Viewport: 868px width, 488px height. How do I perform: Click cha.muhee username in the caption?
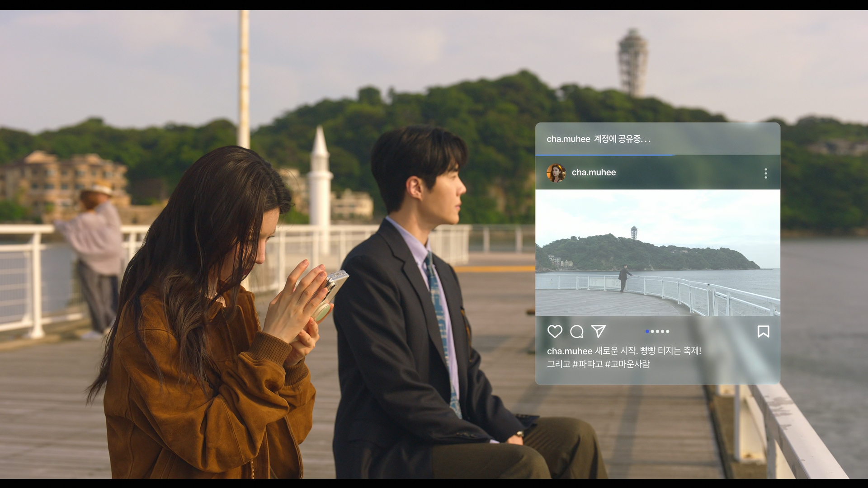569,351
